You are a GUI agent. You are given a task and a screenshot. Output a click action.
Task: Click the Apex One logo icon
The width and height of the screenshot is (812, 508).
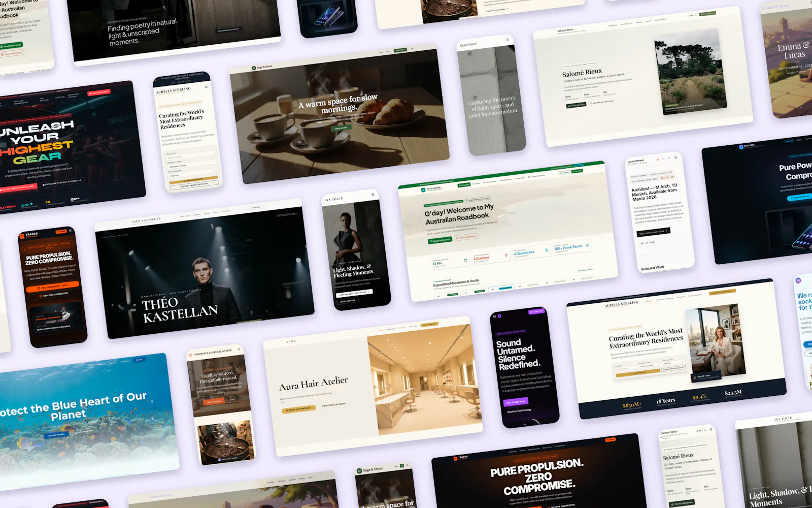click(x=741, y=147)
